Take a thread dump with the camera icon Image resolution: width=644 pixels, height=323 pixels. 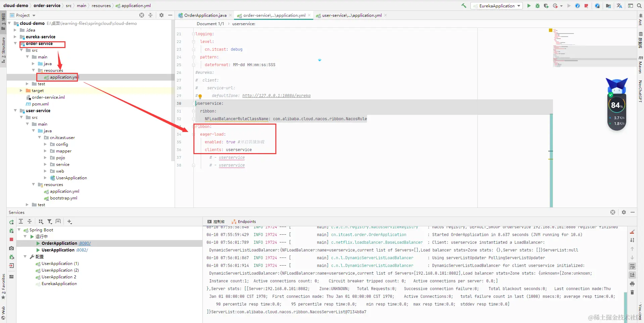(x=11, y=248)
